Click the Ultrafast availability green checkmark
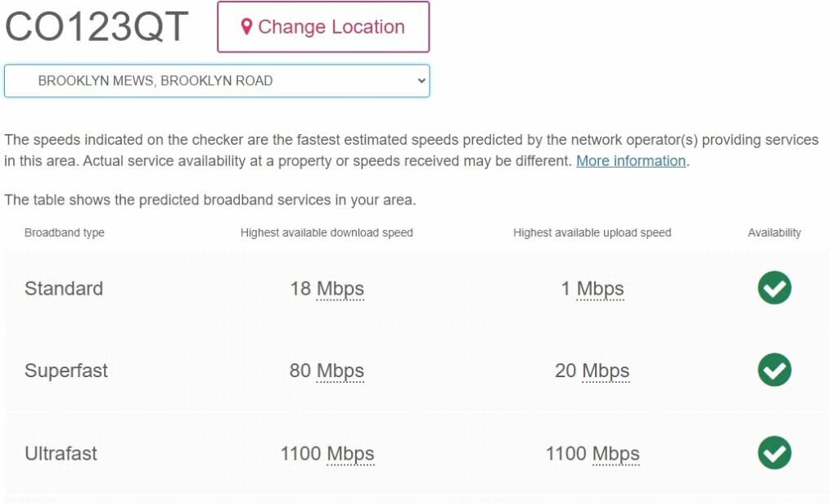Image resolution: width=838 pixels, height=504 pixels. pos(774,453)
